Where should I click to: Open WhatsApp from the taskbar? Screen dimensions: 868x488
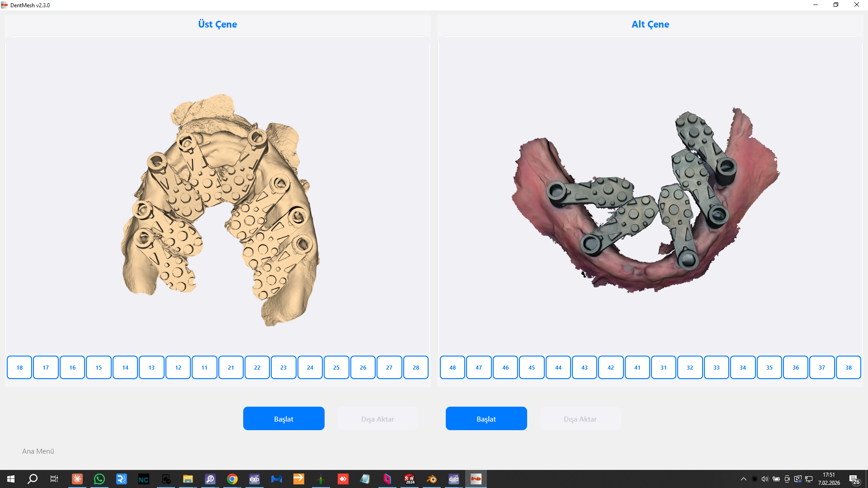[x=99, y=479]
